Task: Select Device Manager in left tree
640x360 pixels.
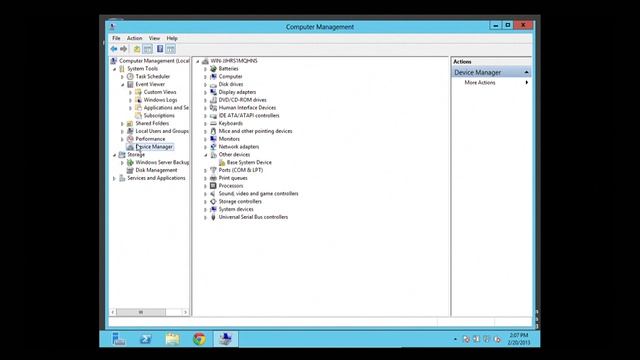Action: 154,147
